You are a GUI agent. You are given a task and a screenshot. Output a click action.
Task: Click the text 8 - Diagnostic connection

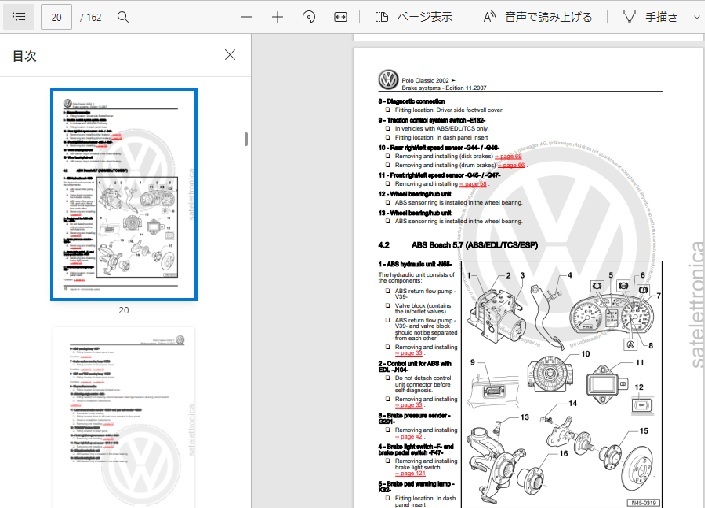tap(412, 102)
